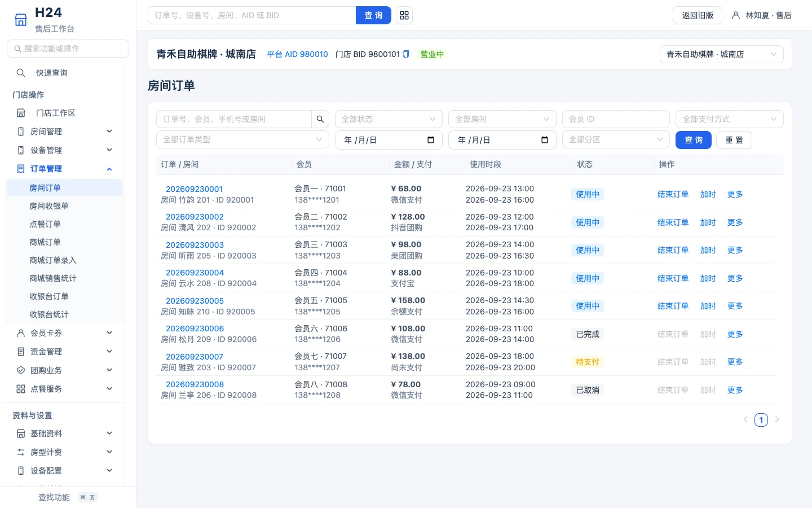Screen dimensions: 812x508
Task: Select 商城销售统计 in sidebar menu
Action: tap(64, 278)
